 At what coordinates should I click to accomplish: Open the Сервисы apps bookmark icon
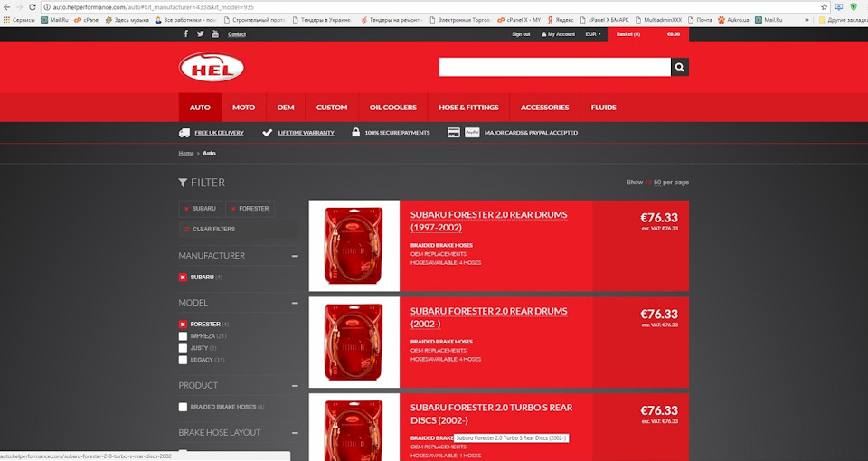[x=6, y=19]
